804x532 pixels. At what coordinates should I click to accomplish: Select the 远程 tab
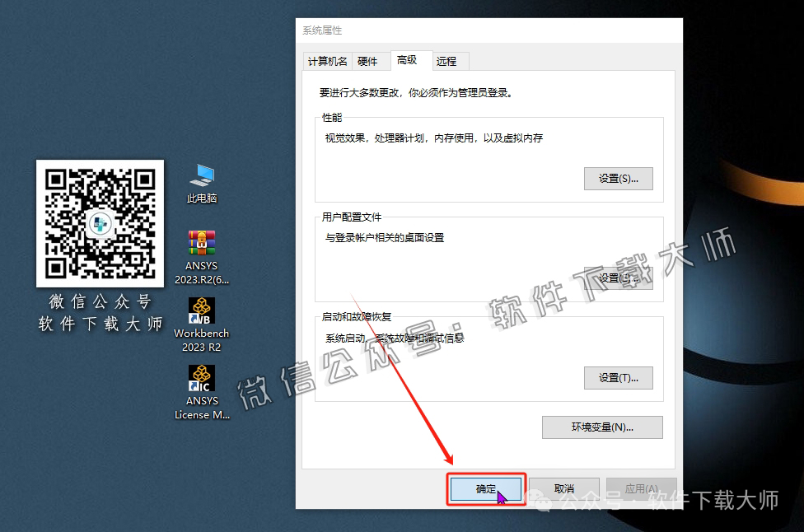click(x=447, y=61)
